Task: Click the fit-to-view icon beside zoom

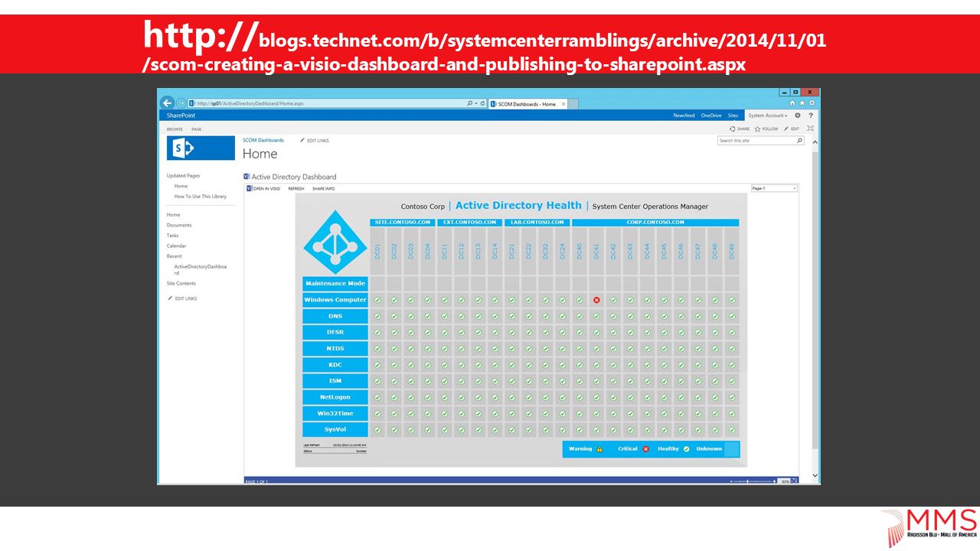Action: [x=795, y=481]
